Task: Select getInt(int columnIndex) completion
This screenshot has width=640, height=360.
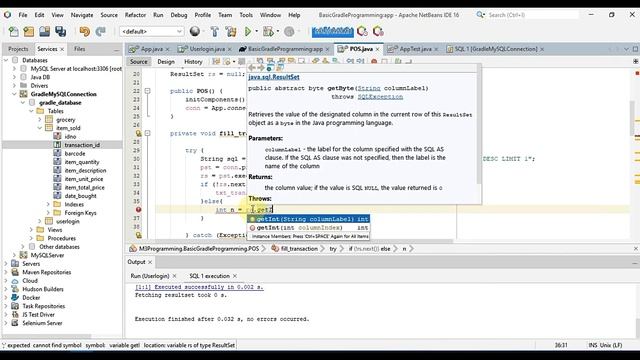Action: pyautogui.click(x=309, y=228)
